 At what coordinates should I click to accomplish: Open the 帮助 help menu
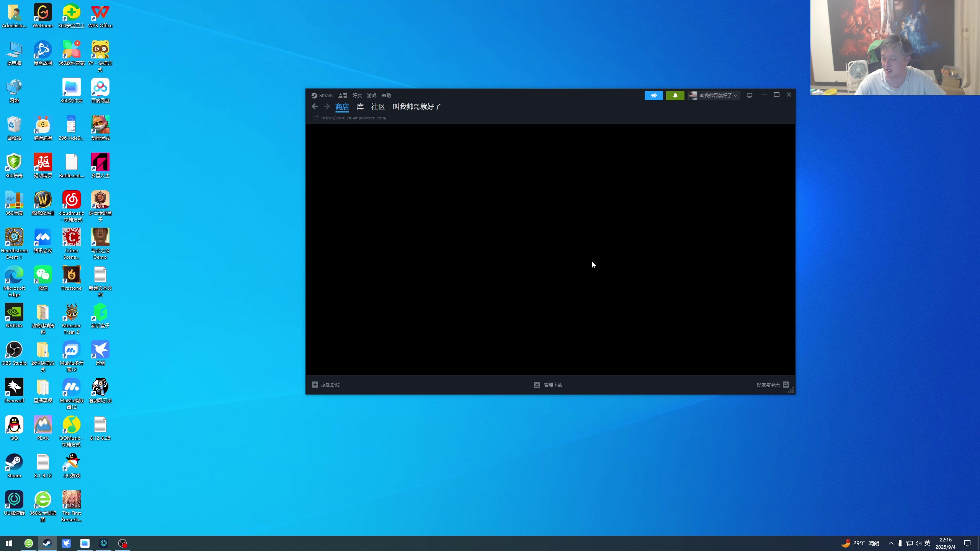[x=386, y=96]
